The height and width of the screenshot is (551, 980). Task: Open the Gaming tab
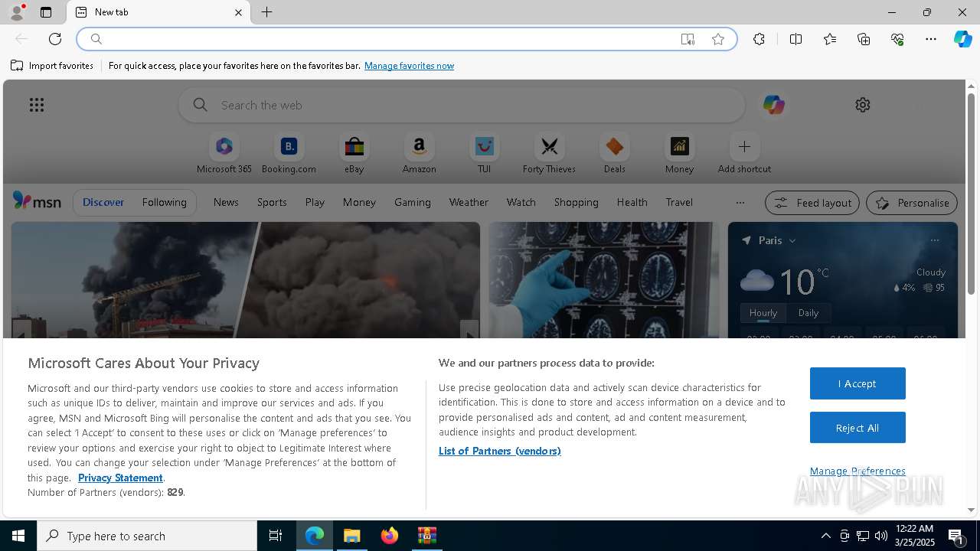(x=413, y=202)
